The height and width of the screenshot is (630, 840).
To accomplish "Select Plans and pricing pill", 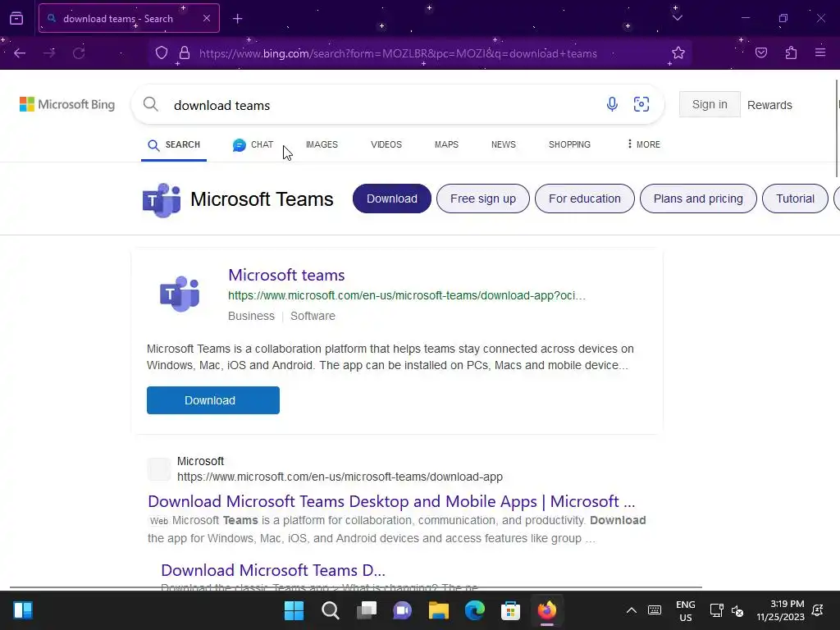I will 698,199.
